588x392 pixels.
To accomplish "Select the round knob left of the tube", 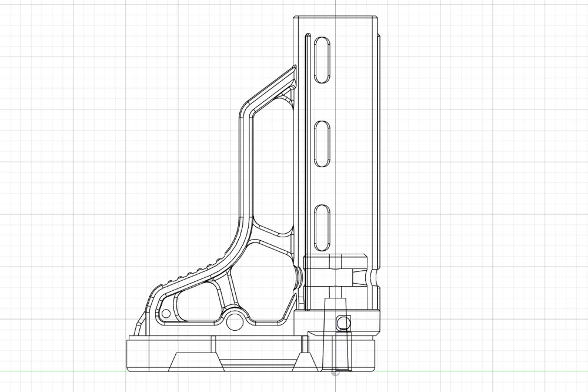I will point(299,275).
